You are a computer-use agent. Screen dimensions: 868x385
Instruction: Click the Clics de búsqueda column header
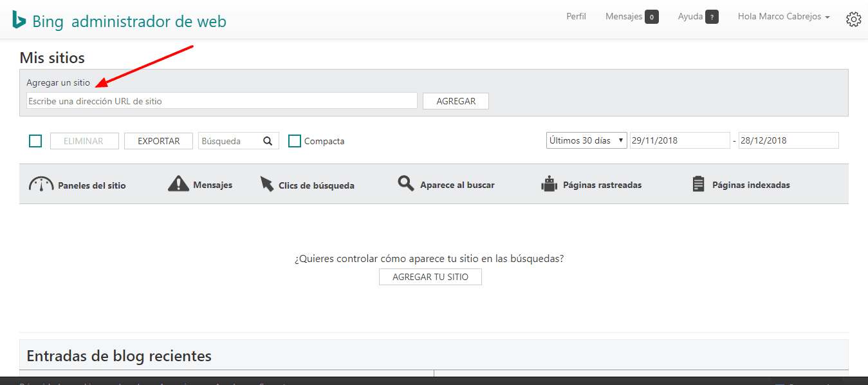(x=317, y=185)
